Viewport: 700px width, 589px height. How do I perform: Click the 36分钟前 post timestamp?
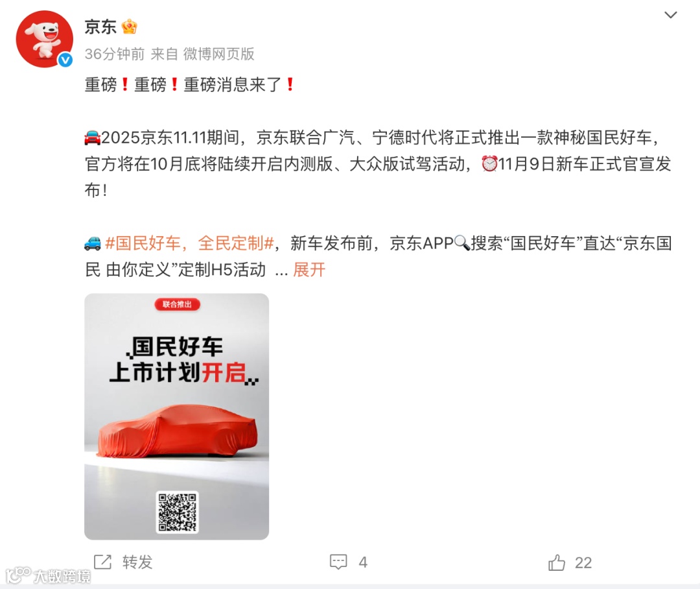[115, 54]
